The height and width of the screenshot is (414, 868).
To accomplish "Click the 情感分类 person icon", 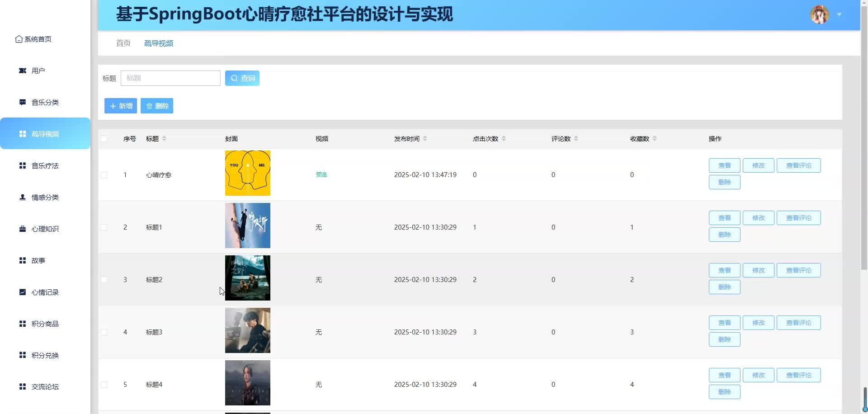I will [x=23, y=197].
